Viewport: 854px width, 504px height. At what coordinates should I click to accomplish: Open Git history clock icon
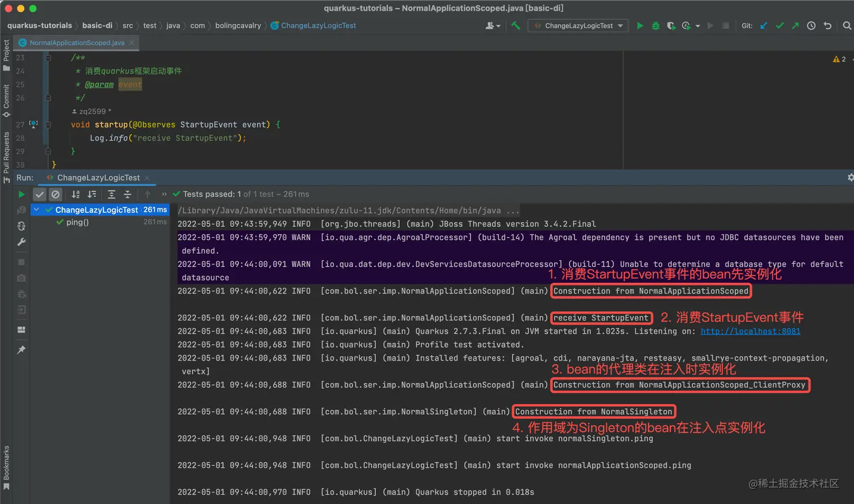tap(811, 25)
